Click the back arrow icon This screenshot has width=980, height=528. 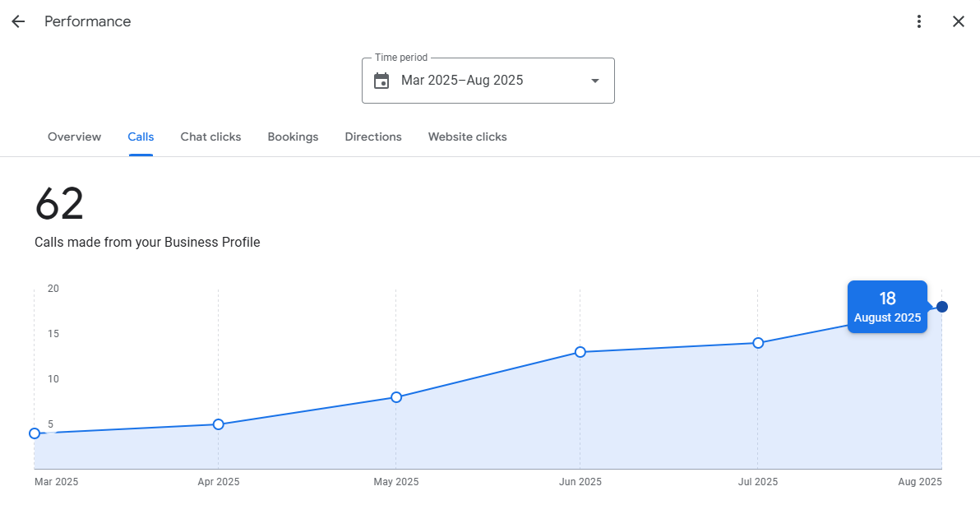pyautogui.click(x=18, y=21)
